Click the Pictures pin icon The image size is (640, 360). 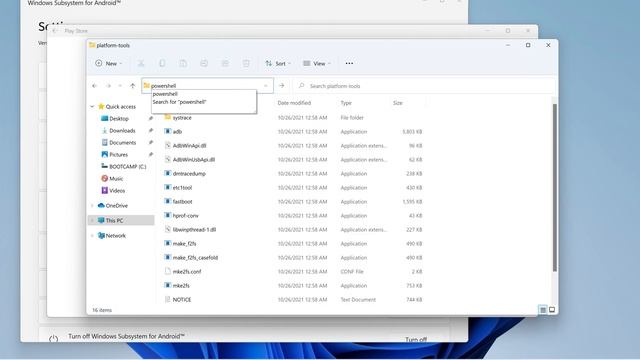151,155
